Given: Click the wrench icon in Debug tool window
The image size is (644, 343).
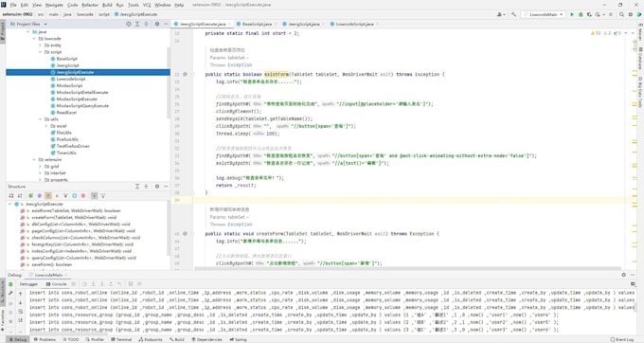Looking at the screenshot, I should pyautogui.click(x=10, y=294).
